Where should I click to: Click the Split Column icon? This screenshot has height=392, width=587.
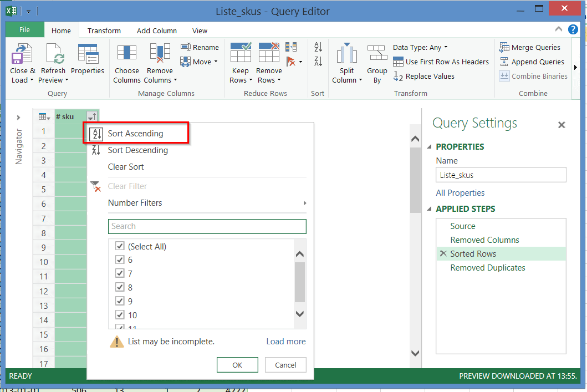pyautogui.click(x=347, y=54)
